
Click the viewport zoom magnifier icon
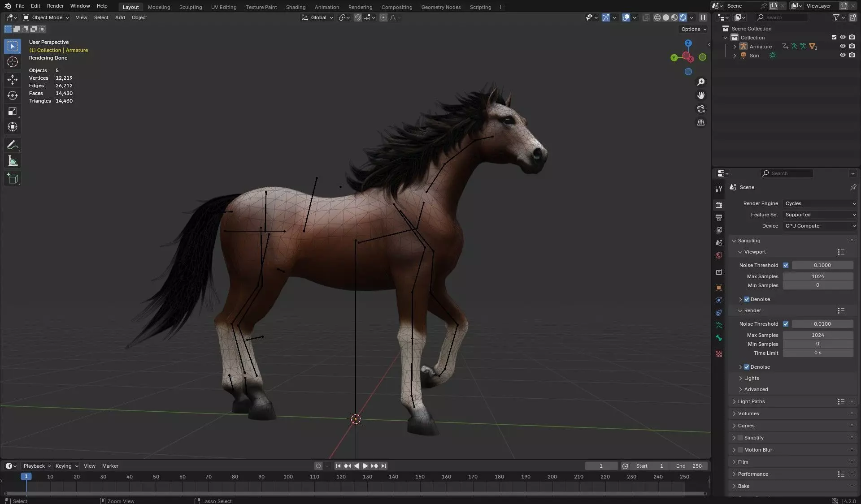pos(701,82)
